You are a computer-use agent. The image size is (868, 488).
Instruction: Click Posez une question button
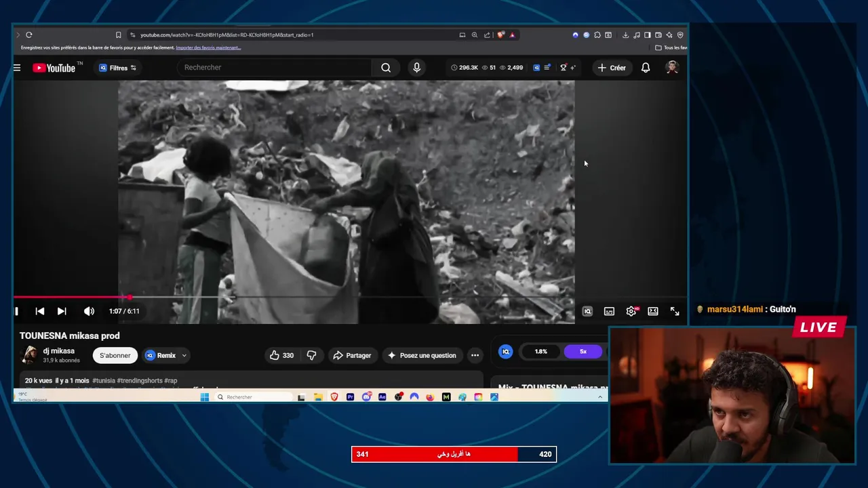click(x=421, y=355)
